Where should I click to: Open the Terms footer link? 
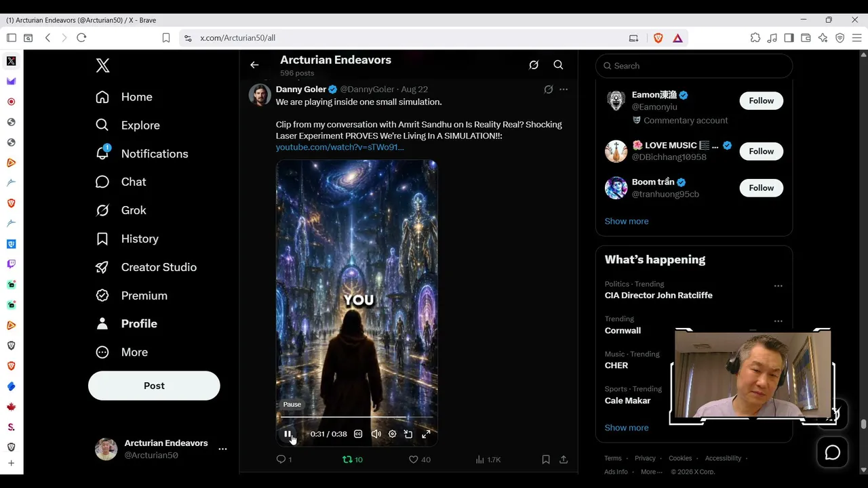pyautogui.click(x=613, y=458)
